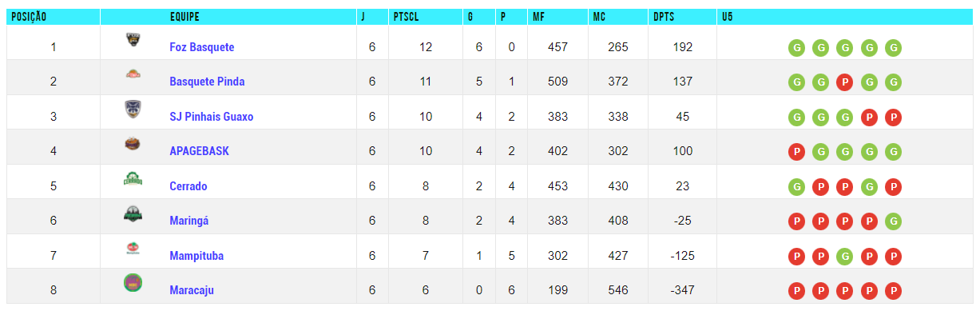
Task: Click the Mampituba team logo
Action: click(x=133, y=249)
